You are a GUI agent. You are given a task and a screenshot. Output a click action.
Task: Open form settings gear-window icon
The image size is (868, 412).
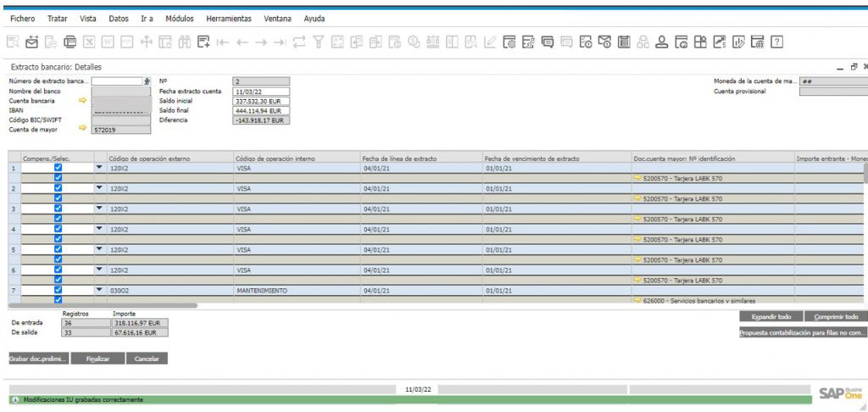509,42
